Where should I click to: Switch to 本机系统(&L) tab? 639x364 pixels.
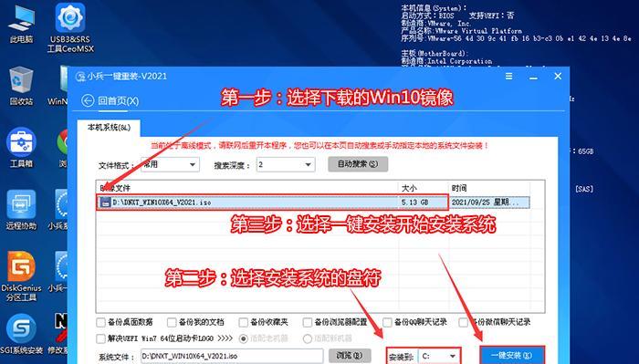point(109,128)
